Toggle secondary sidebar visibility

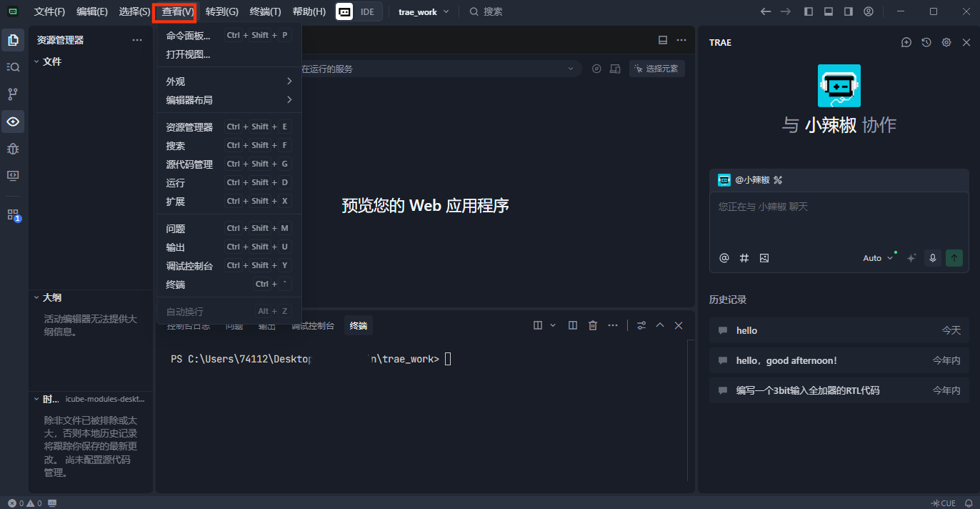[x=849, y=11]
